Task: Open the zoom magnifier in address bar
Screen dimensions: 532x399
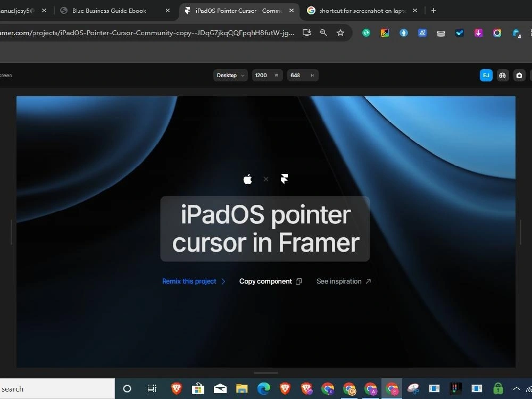Action: point(323,32)
